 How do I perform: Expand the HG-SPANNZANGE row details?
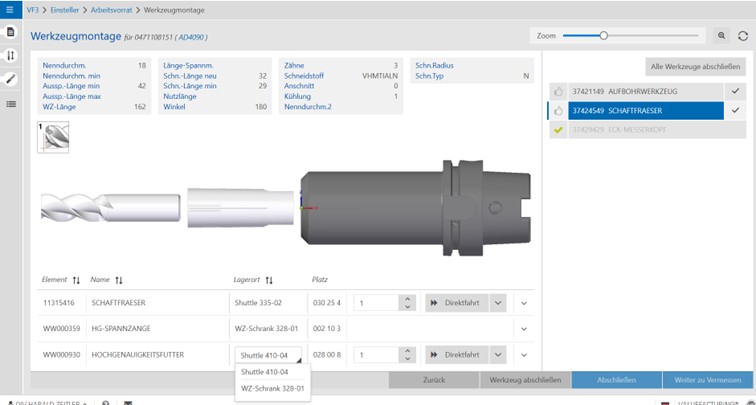[524, 329]
